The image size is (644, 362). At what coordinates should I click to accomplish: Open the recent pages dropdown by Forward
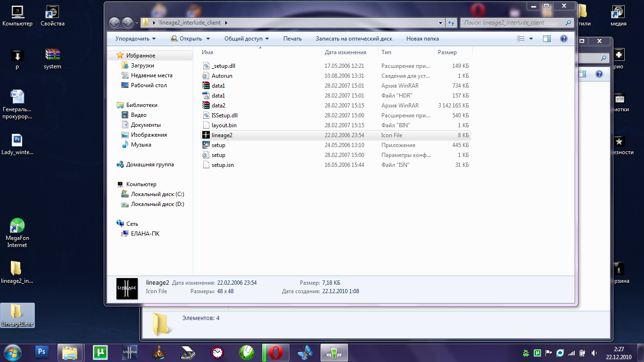pyautogui.click(x=137, y=23)
